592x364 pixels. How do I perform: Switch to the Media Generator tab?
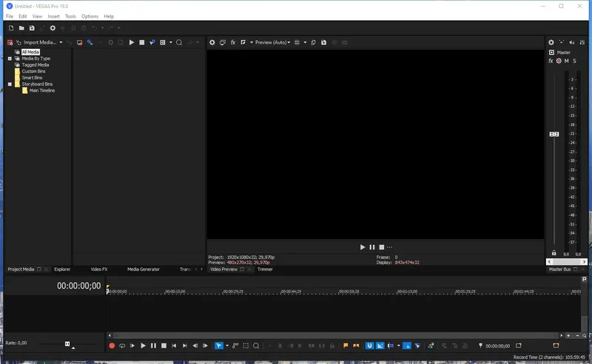tap(143, 269)
